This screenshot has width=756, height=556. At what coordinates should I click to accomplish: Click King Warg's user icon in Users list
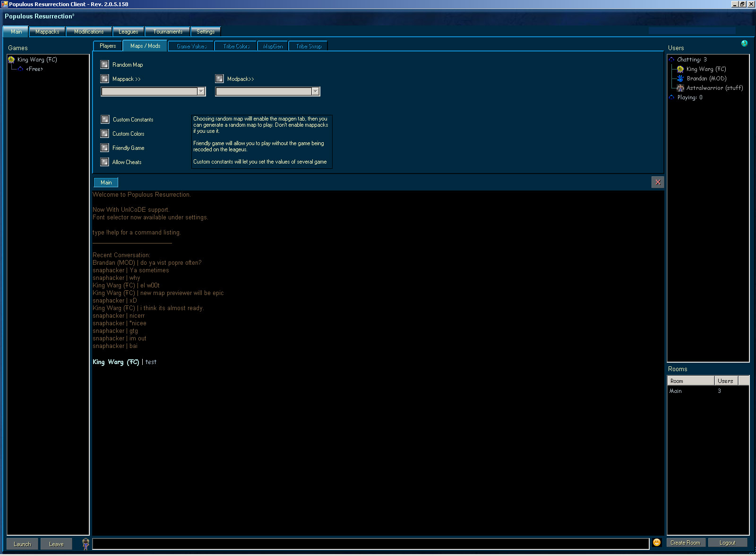click(680, 69)
